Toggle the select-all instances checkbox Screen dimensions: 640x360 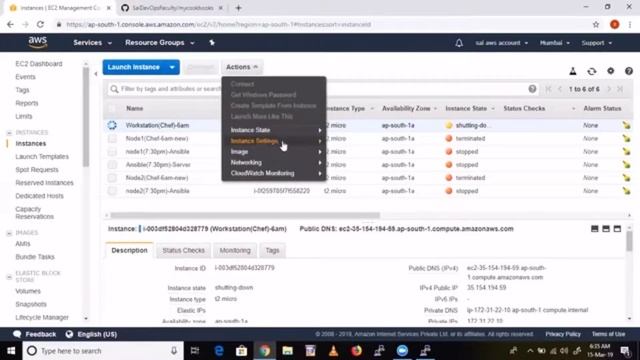pos(112,109)
